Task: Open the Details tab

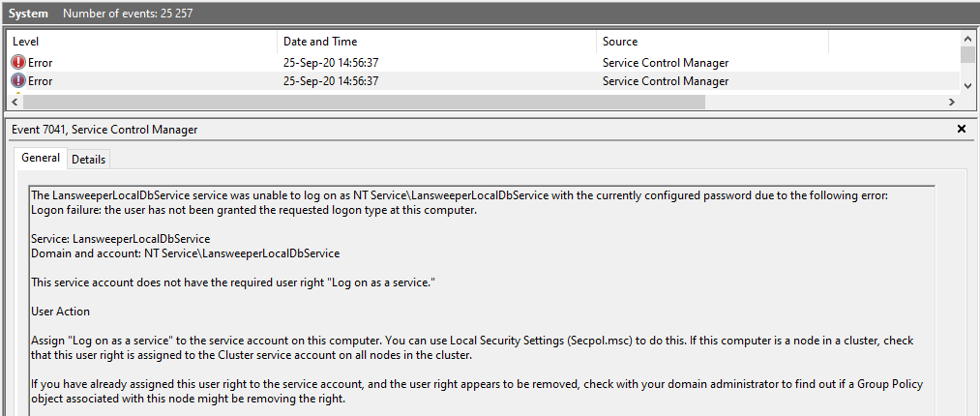Action: (89, 159)
